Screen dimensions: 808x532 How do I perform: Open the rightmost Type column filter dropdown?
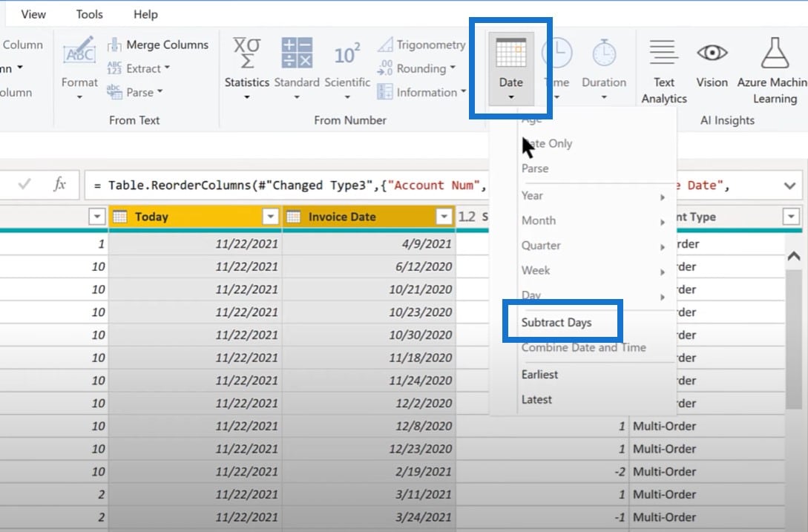point(790,217)
